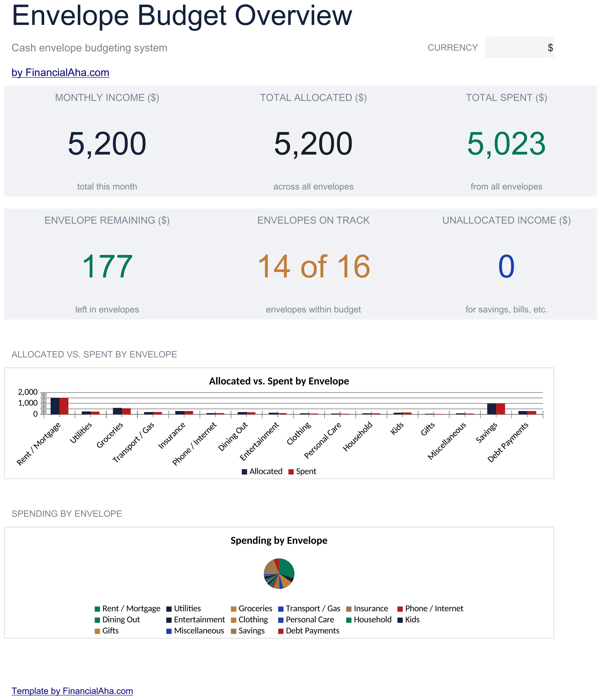Click the Savings spent red bar
601x700 pixels.
pyautogui.click(x=500, y=409)
